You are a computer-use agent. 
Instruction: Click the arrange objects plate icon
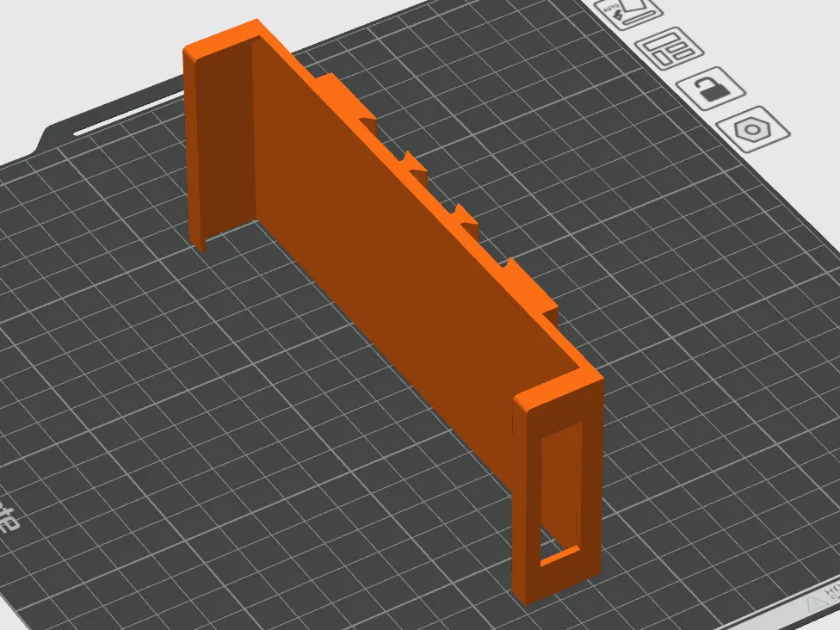click(669, 48)
